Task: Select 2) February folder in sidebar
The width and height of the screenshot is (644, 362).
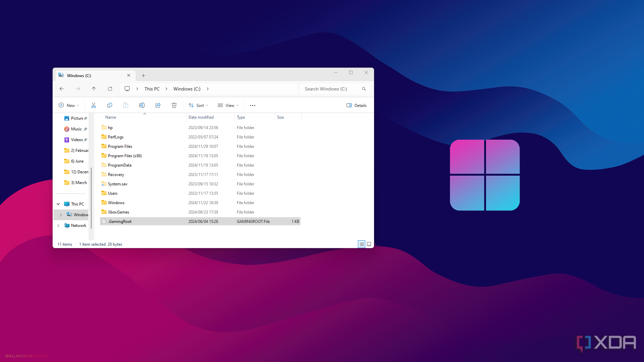Action: (76, 150)
